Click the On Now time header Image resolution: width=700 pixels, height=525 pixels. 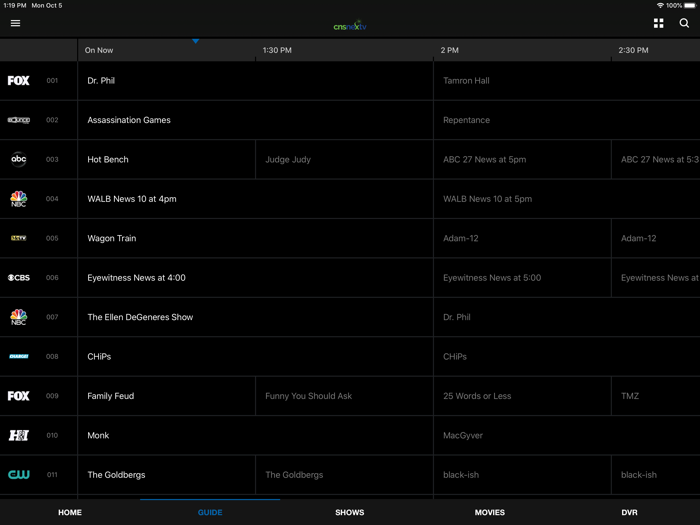(99, 50)
